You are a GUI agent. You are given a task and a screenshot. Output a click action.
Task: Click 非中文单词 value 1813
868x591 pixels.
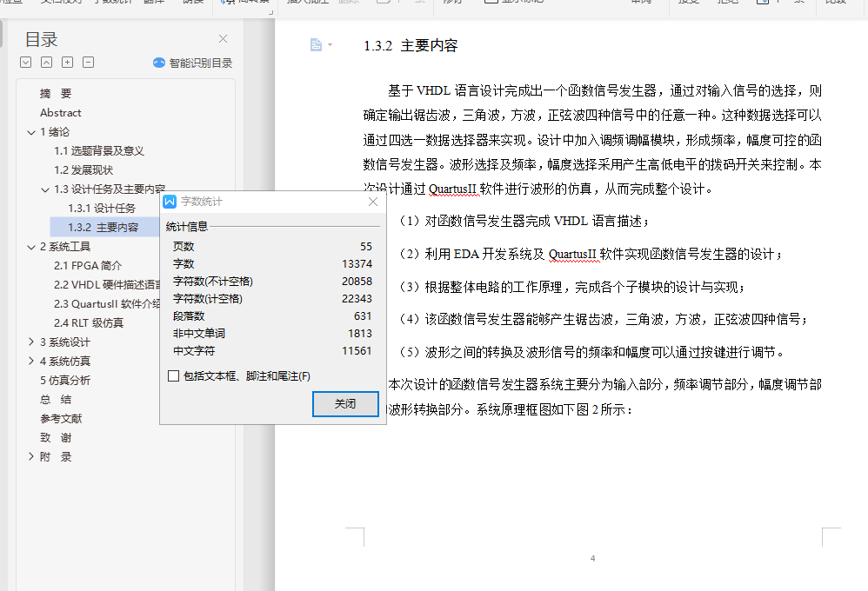tap(360, 334)
